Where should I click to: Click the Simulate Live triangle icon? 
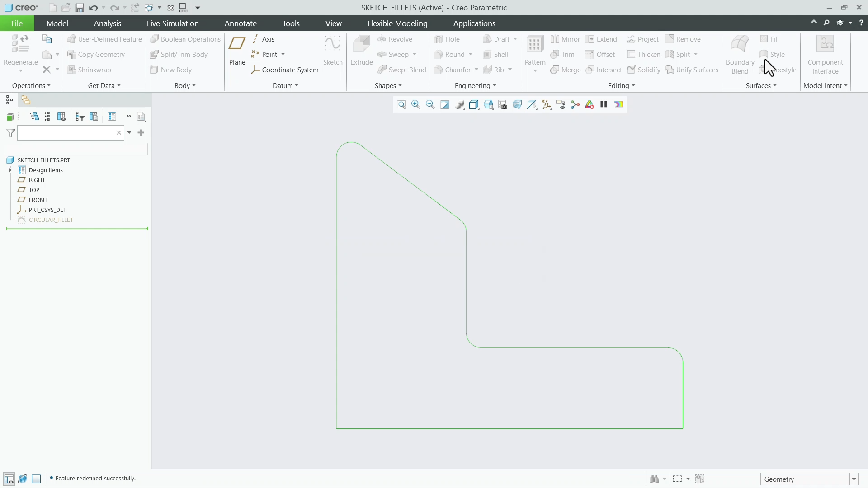(x=590, y=105)
